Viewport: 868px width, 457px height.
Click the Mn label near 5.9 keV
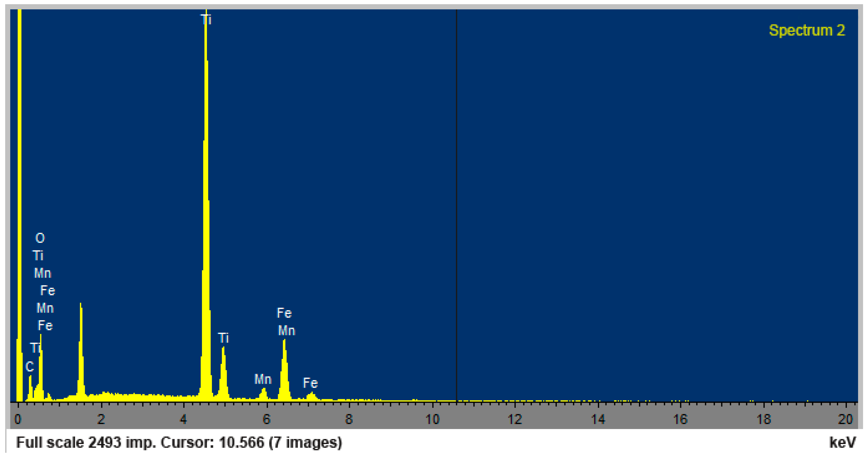pyautogui.click(x=263, y=379)
